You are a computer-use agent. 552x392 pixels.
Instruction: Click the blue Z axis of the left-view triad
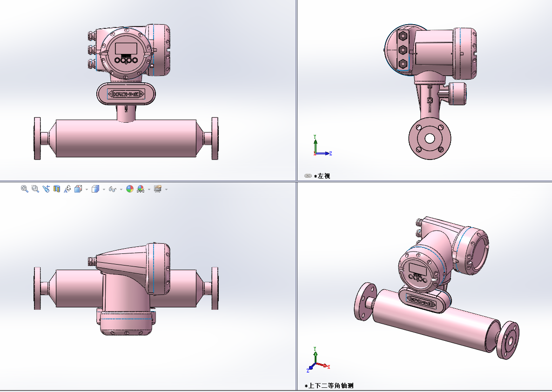click(x=323, y=153)
